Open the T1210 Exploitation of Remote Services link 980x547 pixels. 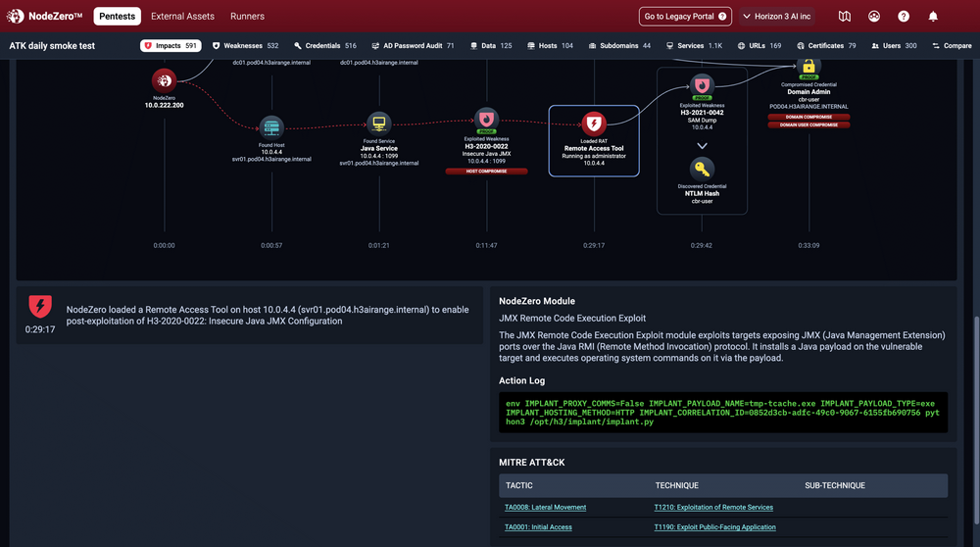713,508
